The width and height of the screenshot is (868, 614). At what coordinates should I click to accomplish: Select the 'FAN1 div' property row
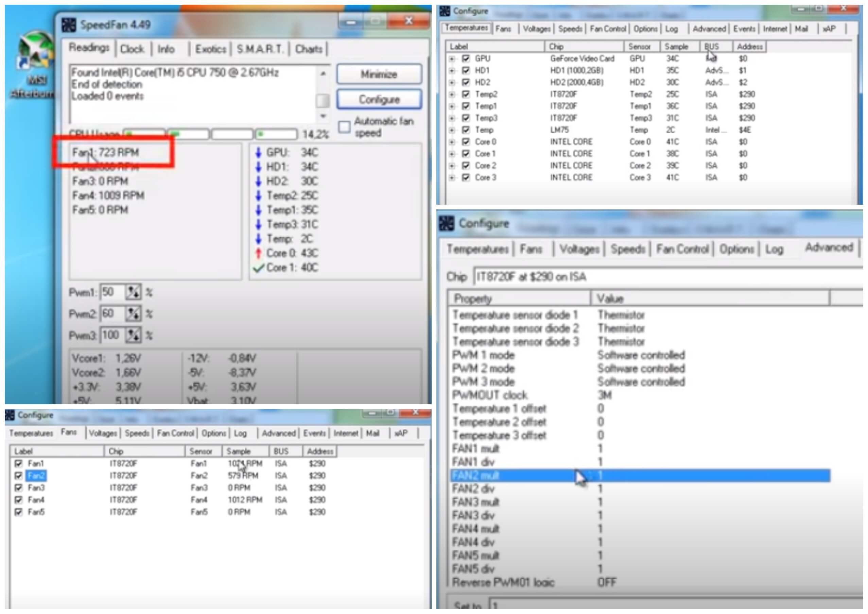click(640, 462)
